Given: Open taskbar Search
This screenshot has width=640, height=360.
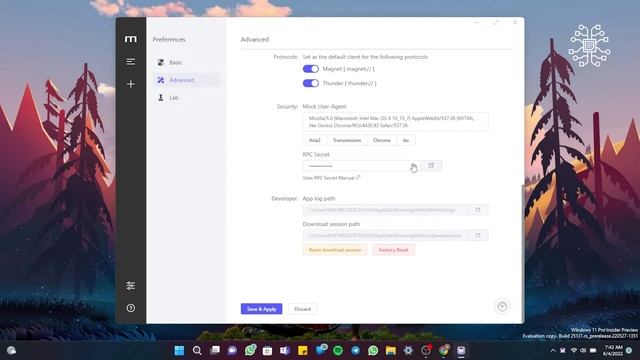Looking at the screenshot, I should click(197, 351).
